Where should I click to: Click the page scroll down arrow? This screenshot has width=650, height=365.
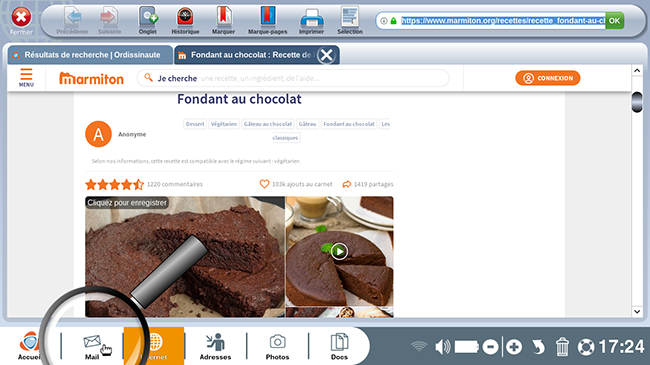637,311
